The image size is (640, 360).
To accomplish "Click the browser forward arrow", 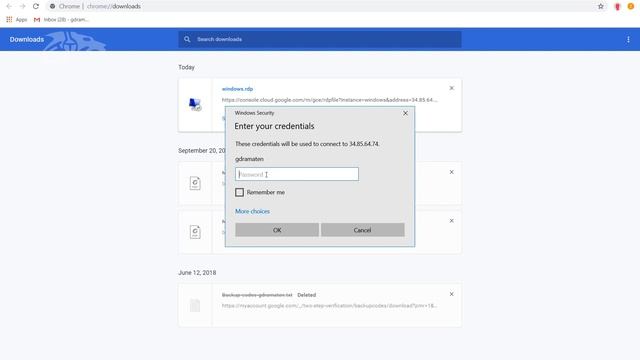I will click(x=22, y=7).
